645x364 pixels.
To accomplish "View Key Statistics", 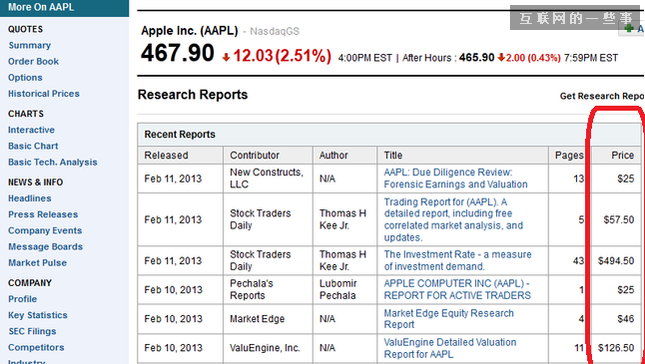I will pyautogui.click(x=37, y=315).
